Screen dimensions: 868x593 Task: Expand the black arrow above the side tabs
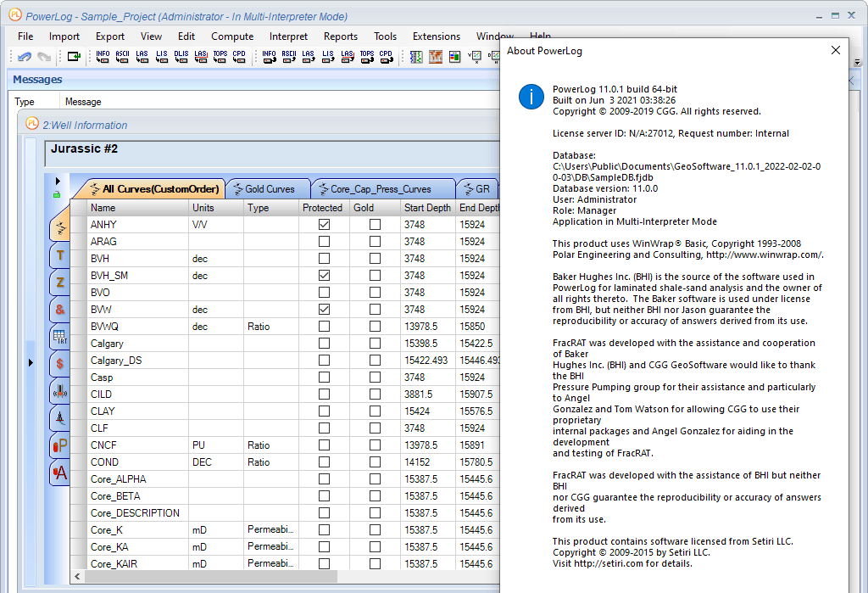pyautogui.click(x=58, y=182)
